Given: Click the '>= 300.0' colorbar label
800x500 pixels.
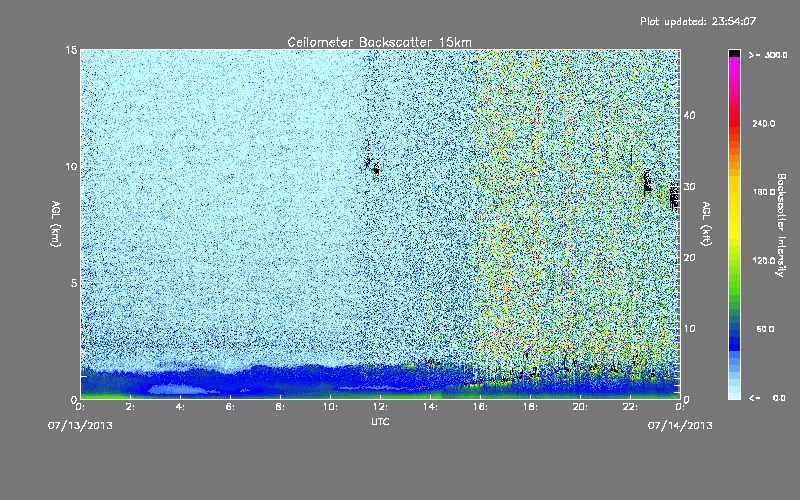Looking at the screenshot, I should point(768,55).
